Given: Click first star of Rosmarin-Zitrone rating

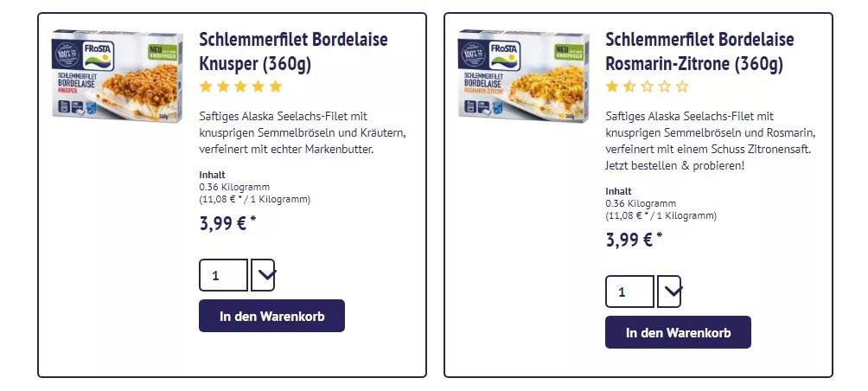Looking at the screenshot, I should point(613,87).
